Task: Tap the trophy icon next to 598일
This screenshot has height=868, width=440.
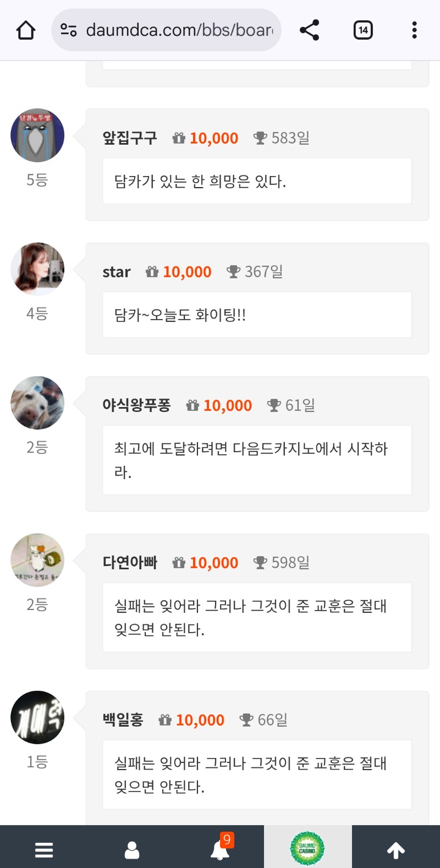Action: pyautogui.click(x=260, y=563)
